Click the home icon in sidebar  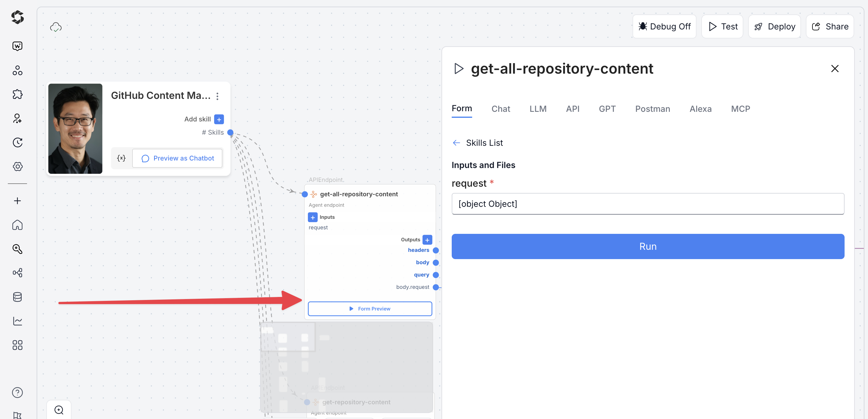tap(17, 225)
